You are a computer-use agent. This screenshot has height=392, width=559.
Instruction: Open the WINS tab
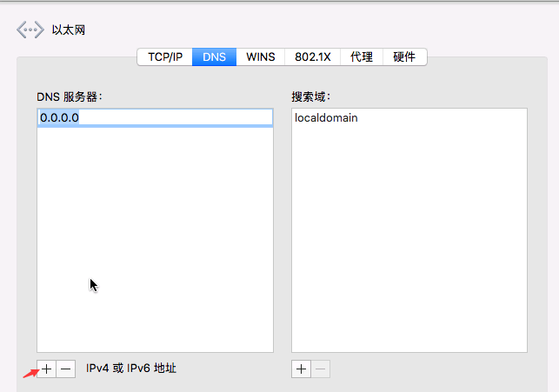pos(261,56)
